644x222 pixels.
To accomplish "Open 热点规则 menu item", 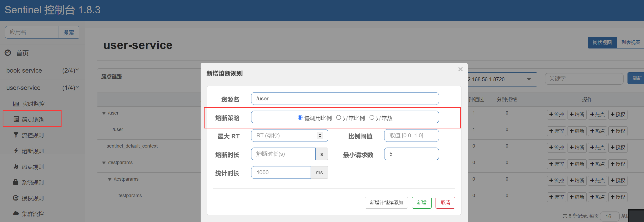I will [33, 167].
